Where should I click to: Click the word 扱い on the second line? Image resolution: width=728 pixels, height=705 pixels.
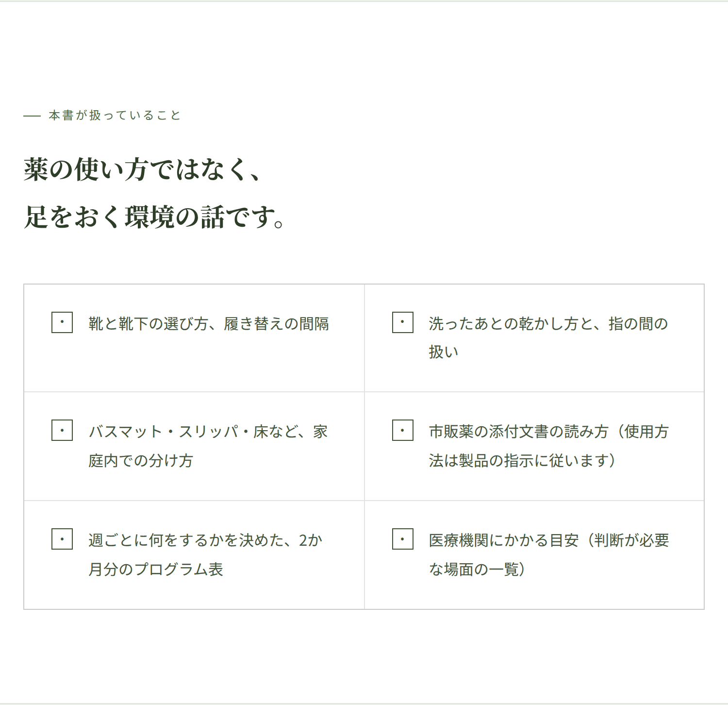tap(444, 352)
